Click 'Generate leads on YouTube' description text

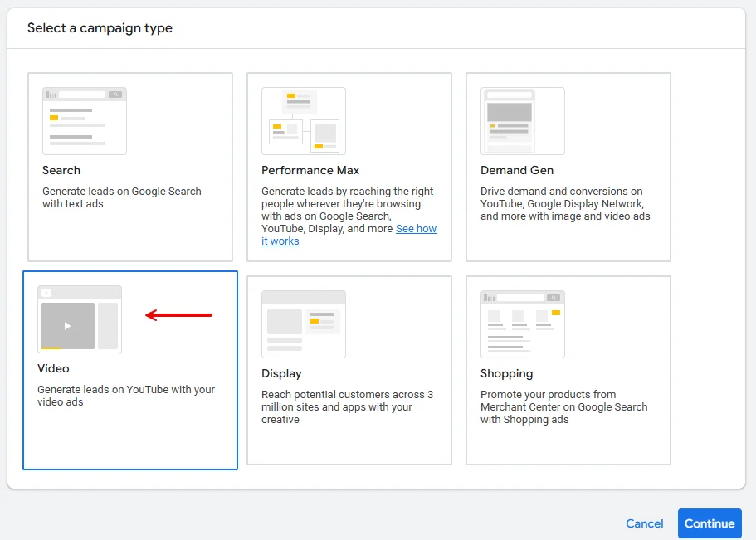pyautogui.click(x=125, y=396)
